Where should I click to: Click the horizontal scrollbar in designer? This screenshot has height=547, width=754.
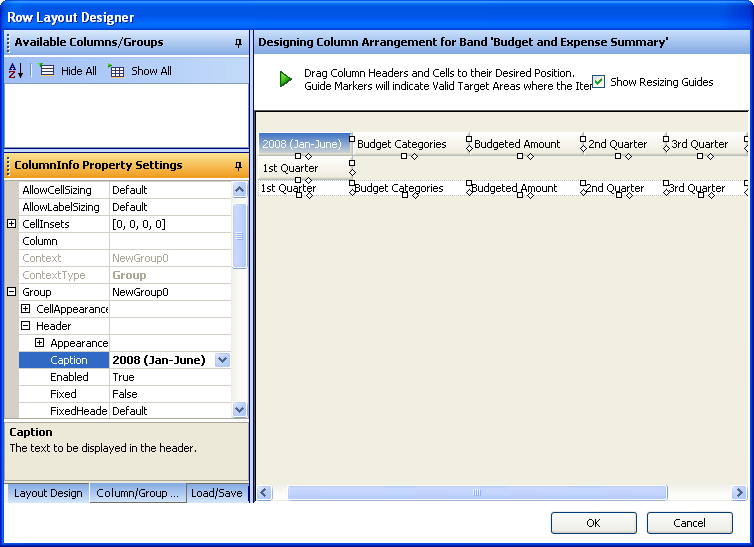477,493
